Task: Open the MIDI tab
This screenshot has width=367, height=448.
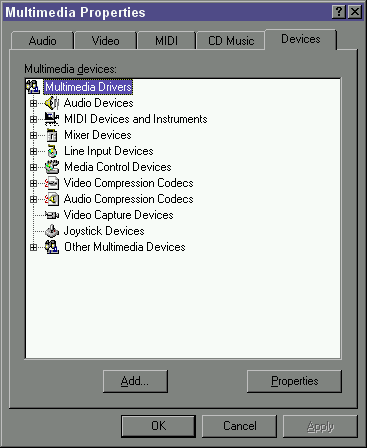Action: pyautogui.click(x=166, y=41)
